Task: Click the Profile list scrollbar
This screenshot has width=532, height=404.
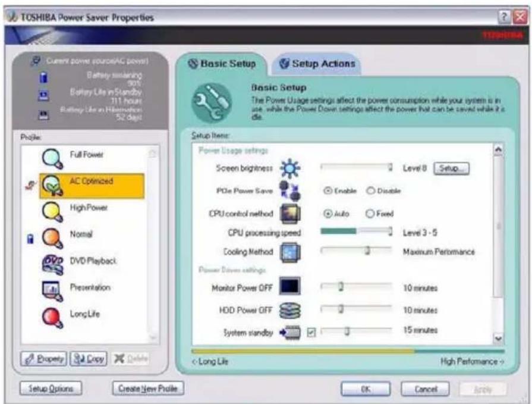Action: [153, 245]
